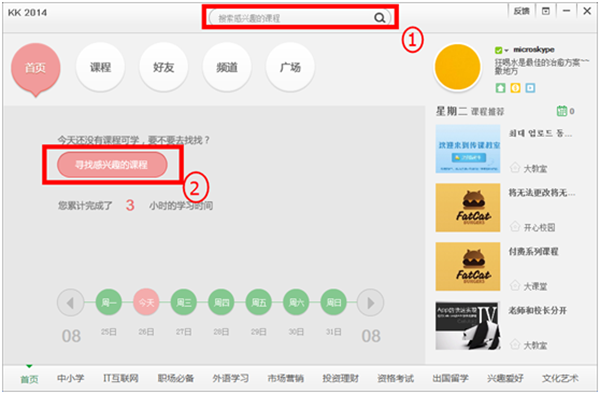Open the black-and-white course thumbnail
Image resolution: width=600 pixels, height=394 pixels.
(x=468, y=326)
